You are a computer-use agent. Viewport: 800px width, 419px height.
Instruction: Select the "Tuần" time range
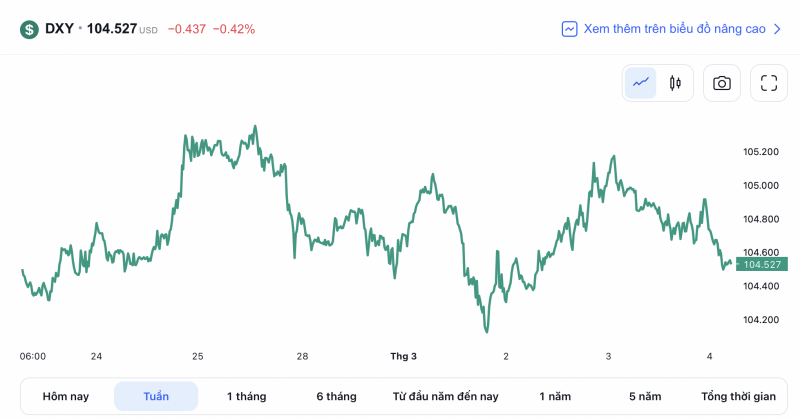(x=156, y=397)
